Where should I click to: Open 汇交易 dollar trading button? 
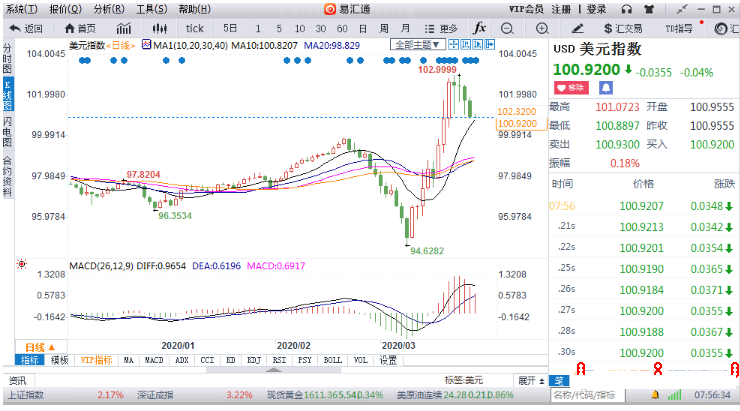[x=623, y=29]
